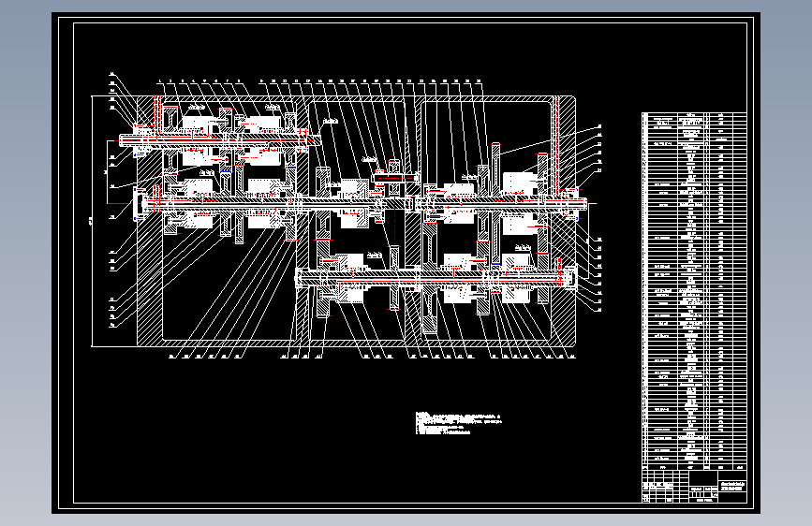Click the technical notes text block below the gearbox
This screenshot has width=812, height=526.
(x=459, y=423)
